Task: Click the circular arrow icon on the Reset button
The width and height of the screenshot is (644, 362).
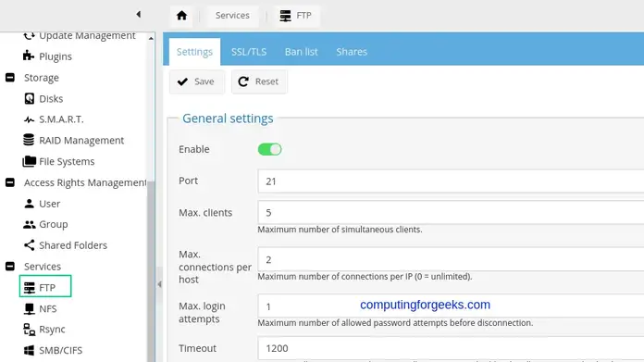Action: 243,81
